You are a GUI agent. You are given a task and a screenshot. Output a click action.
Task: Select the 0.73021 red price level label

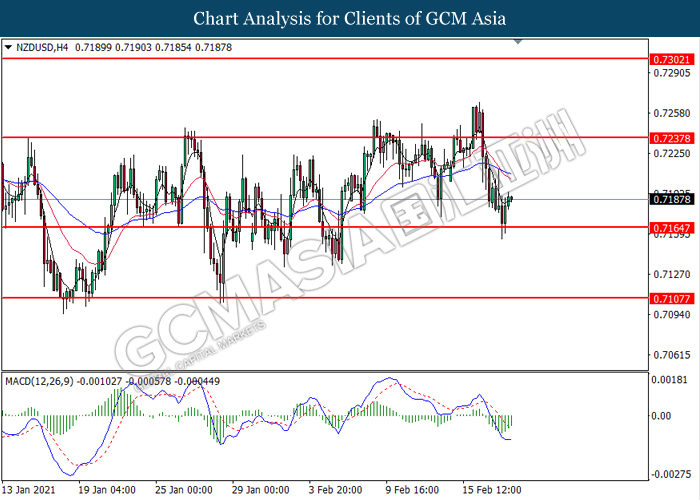[672, 59]
